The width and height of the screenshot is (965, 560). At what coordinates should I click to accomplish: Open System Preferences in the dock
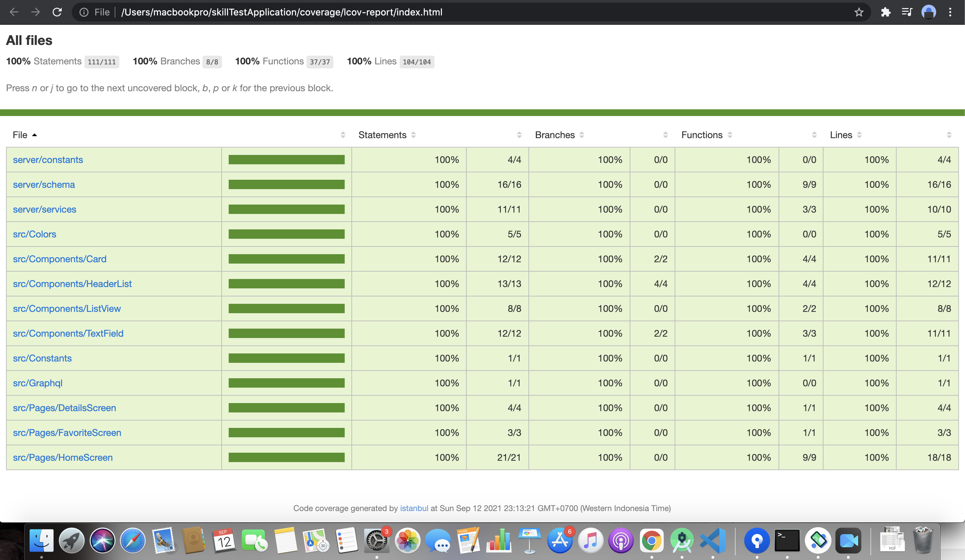pyautogui.click(x=377, y=540)
